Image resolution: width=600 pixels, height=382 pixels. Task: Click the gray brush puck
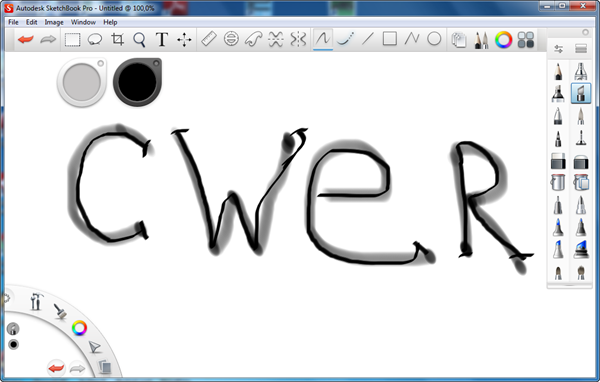tap(82, 82)
